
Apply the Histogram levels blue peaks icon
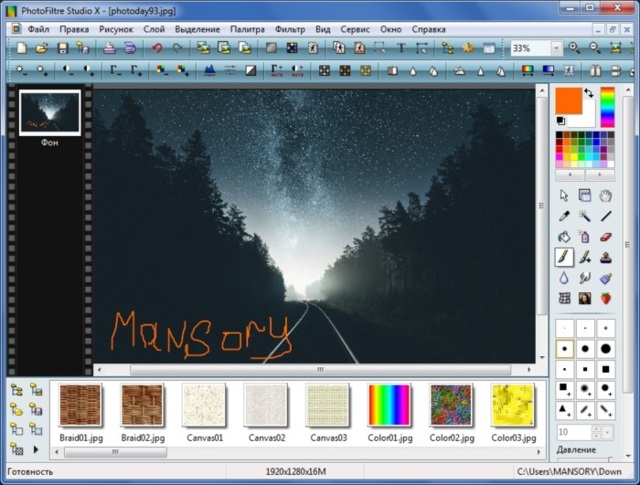click(209, 71)
